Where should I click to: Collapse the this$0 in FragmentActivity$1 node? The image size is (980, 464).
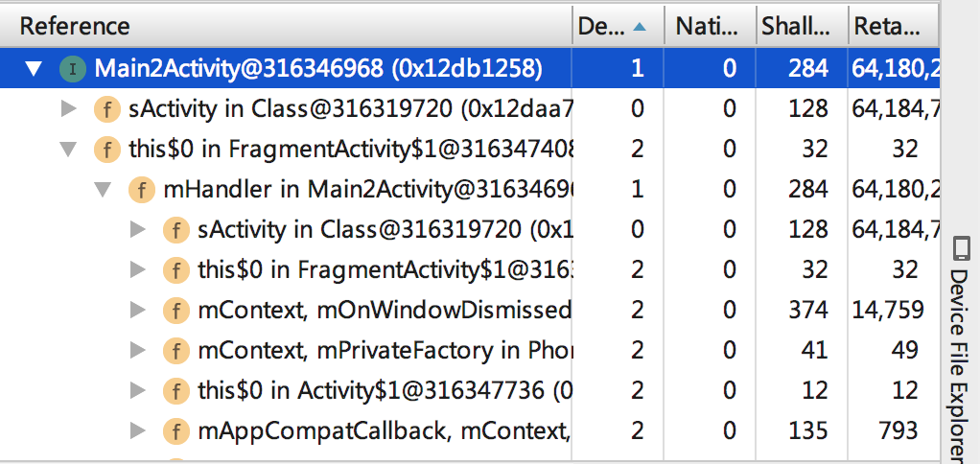[68, 150]
